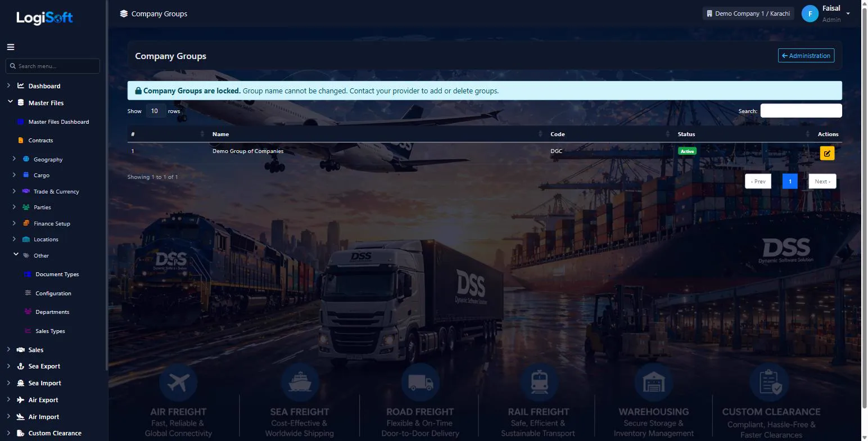This screenshot has height=441, width=868.
Task: Click the DGC code cell
Action: 556,151
